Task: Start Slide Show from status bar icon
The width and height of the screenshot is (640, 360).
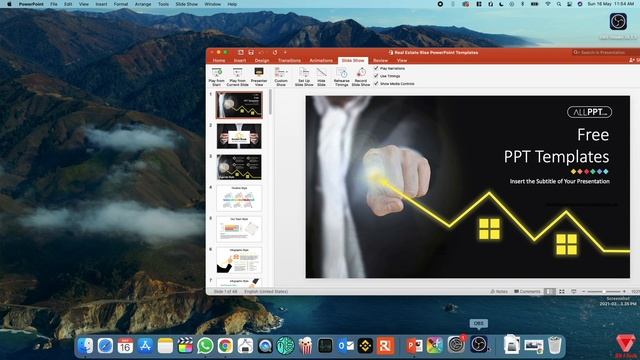Action: (573, 291)
